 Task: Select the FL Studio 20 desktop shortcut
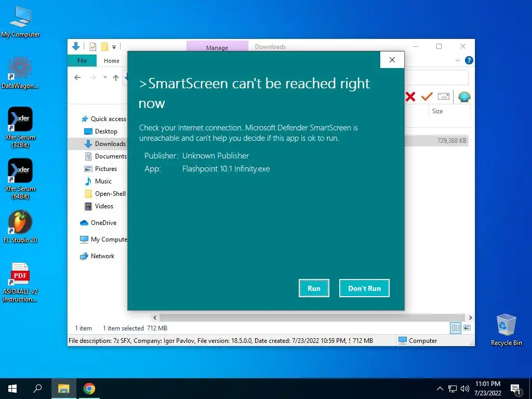tap(20, 227)
